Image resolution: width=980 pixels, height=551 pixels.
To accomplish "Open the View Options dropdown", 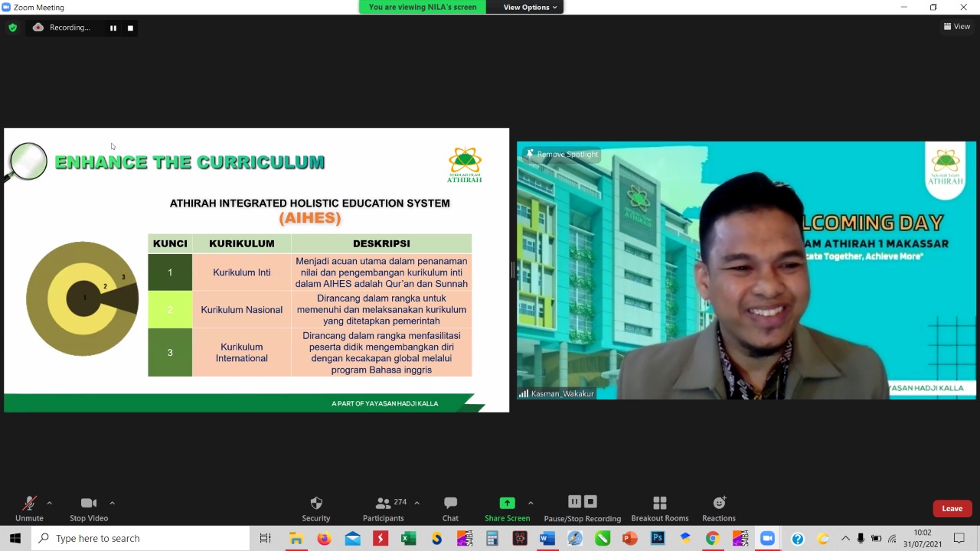I will (530, 7).
